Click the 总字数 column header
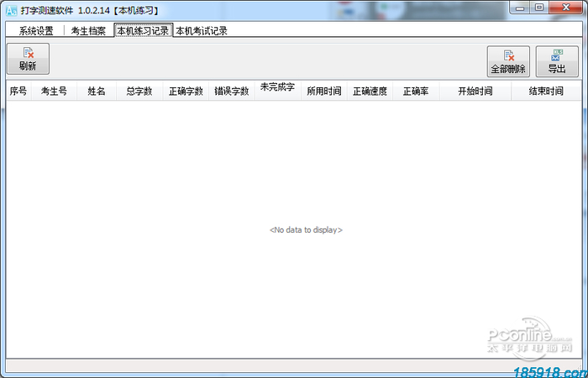 point(139,91)
